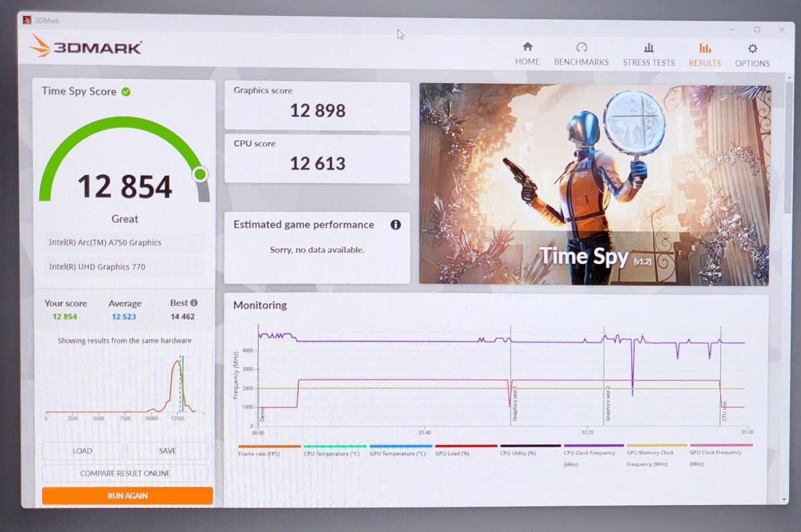Switch to the RESULTS tab label

(704, 63)
